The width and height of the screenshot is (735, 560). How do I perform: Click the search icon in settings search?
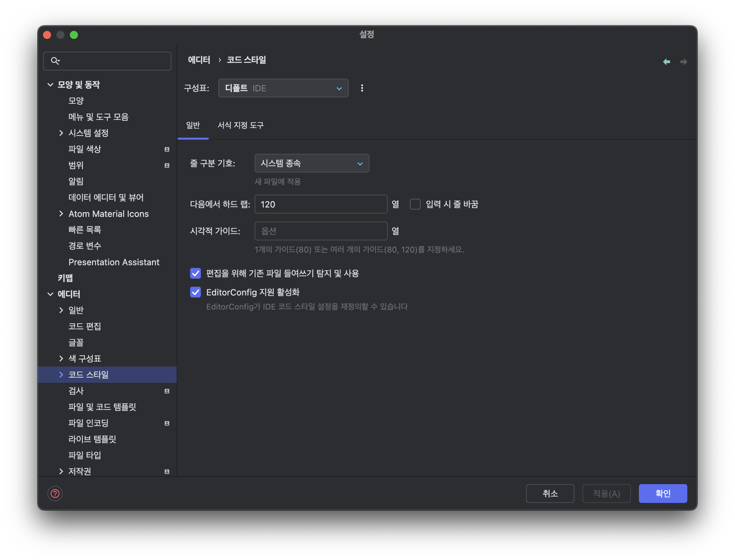(55, 61)
